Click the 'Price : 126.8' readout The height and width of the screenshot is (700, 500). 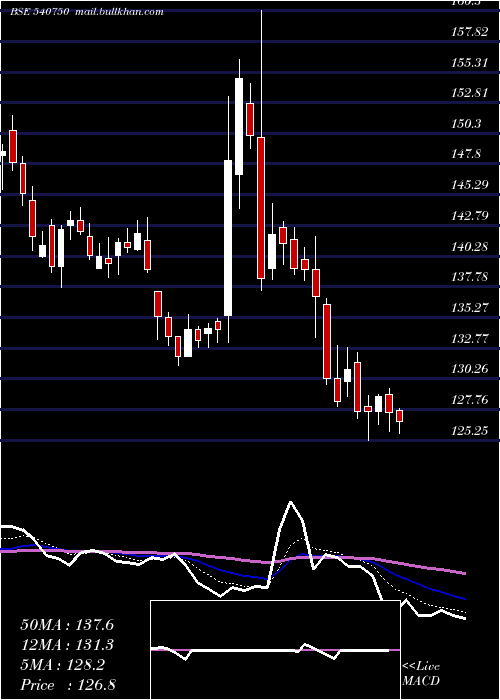67,685
